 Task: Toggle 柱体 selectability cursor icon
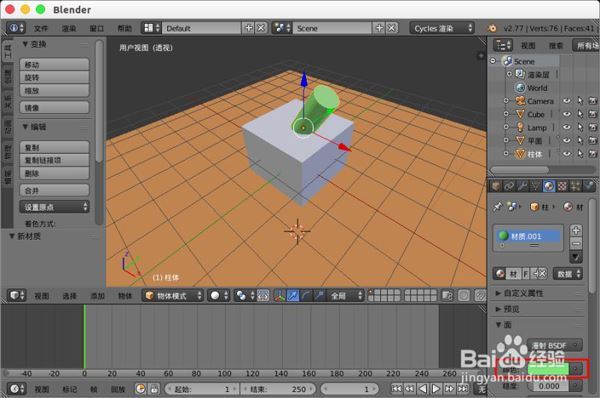(x=580, y=154)
